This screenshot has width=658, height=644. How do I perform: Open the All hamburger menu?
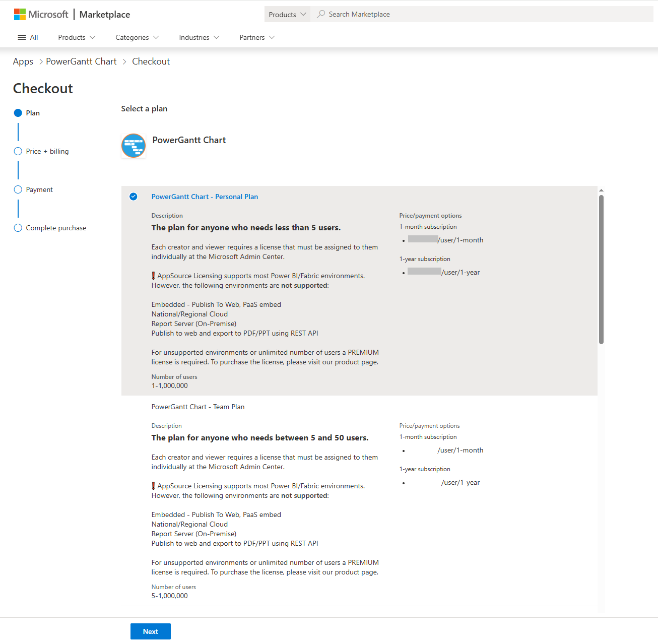pos(28,37)
